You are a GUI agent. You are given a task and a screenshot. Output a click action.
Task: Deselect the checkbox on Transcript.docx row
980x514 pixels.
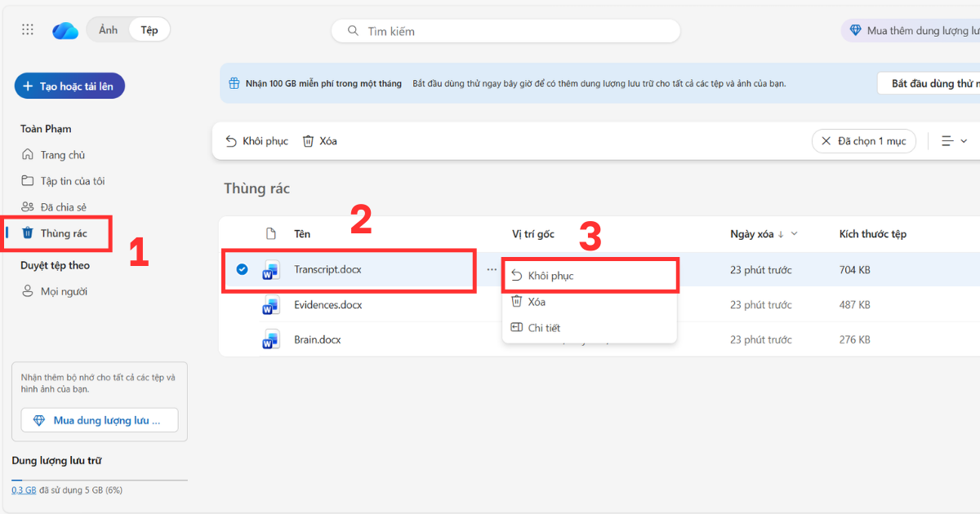click(241, 270)
